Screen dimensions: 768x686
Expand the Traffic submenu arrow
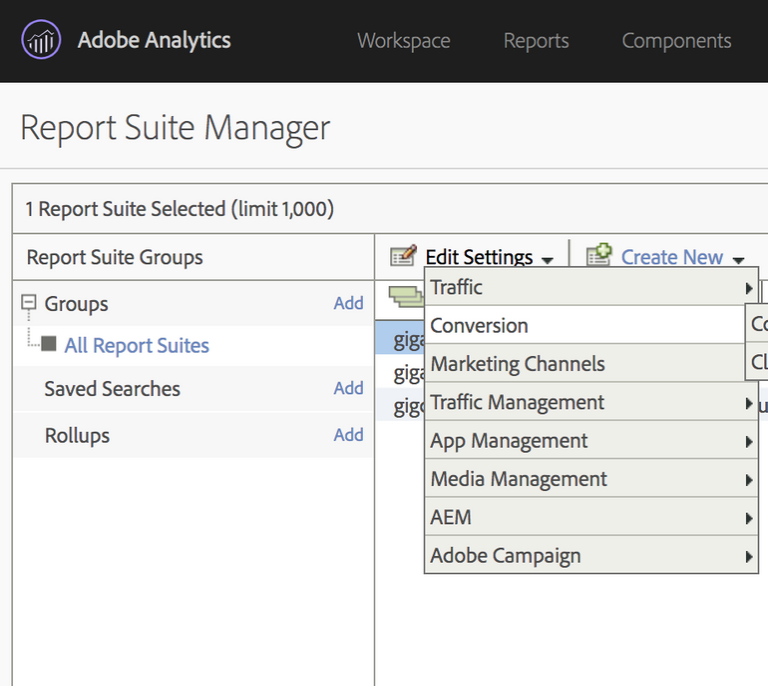pyautogui.click(x=748, y=288)
